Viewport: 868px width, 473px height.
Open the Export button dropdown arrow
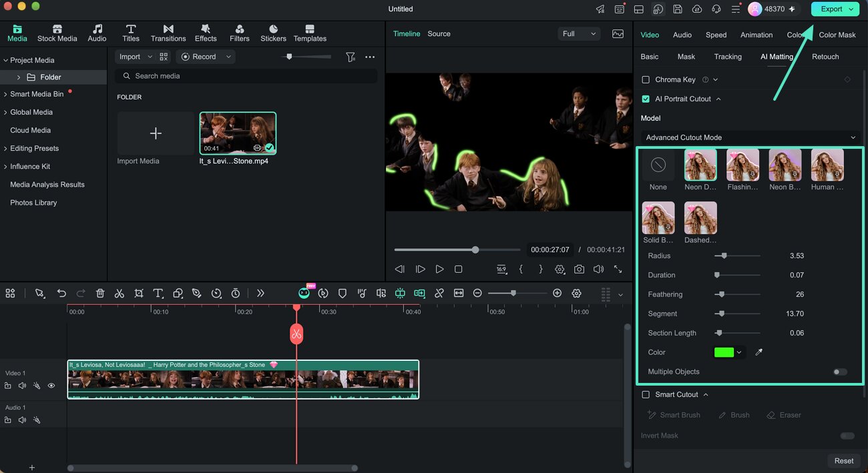851,9
